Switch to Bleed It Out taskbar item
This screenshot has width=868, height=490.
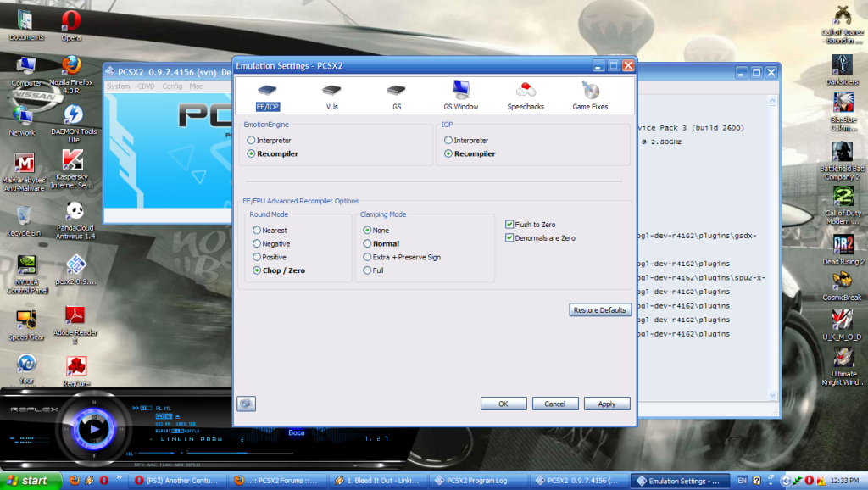(376, 481)
